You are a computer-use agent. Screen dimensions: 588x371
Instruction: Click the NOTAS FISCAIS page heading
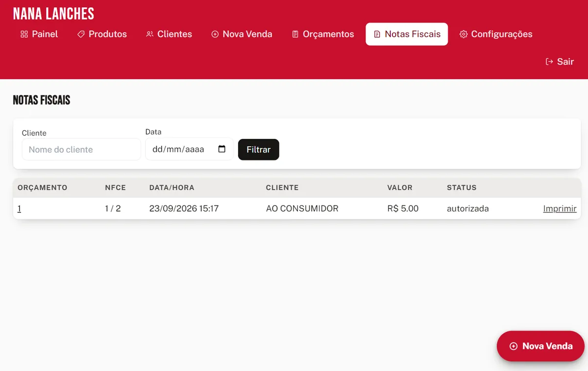pyautogui.click(x=42, y=100)
